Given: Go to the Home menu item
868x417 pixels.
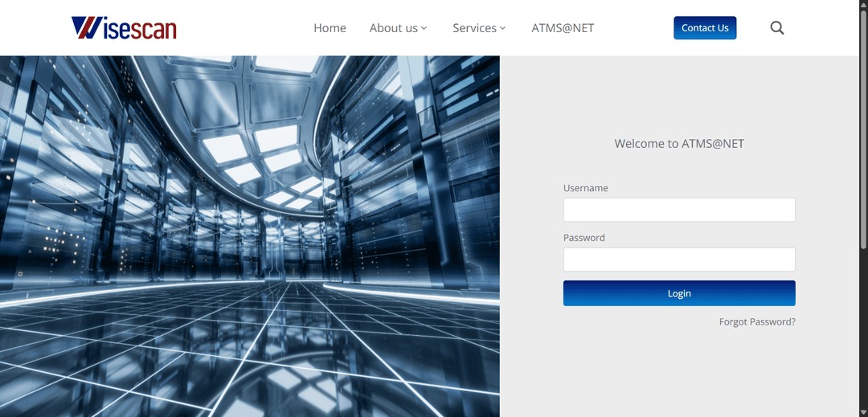Looking at the screenshot, I should click(x=330, y=27).
